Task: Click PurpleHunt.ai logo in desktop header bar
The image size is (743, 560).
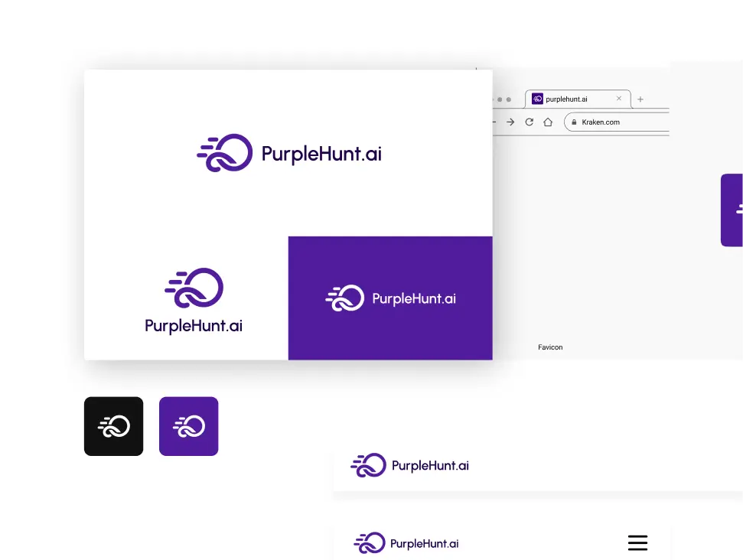Action: tap(409, 465)
